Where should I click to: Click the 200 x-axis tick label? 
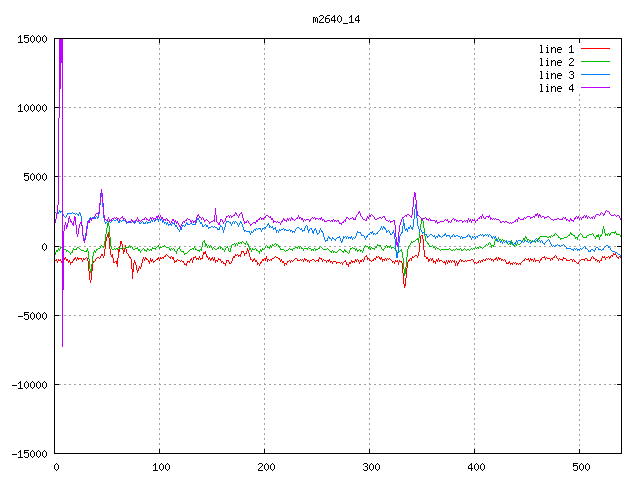pos(265,466)
